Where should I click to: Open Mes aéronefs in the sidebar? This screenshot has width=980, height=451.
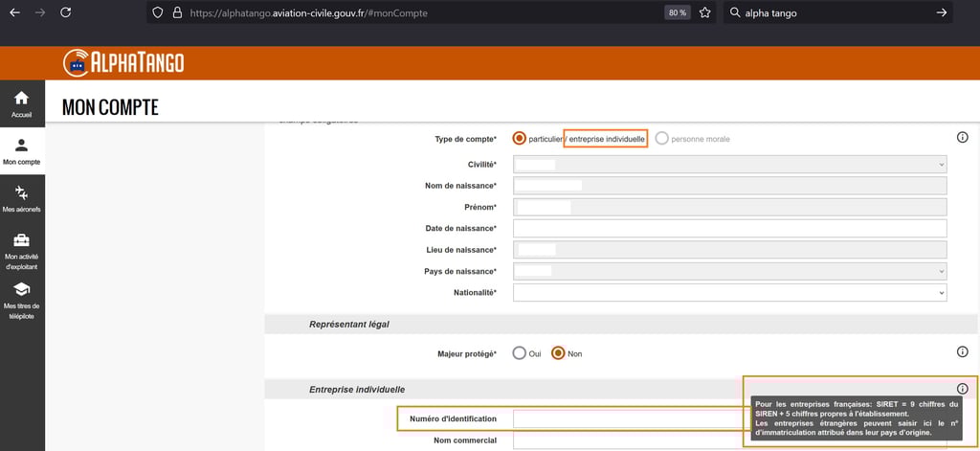coord(22,198)
